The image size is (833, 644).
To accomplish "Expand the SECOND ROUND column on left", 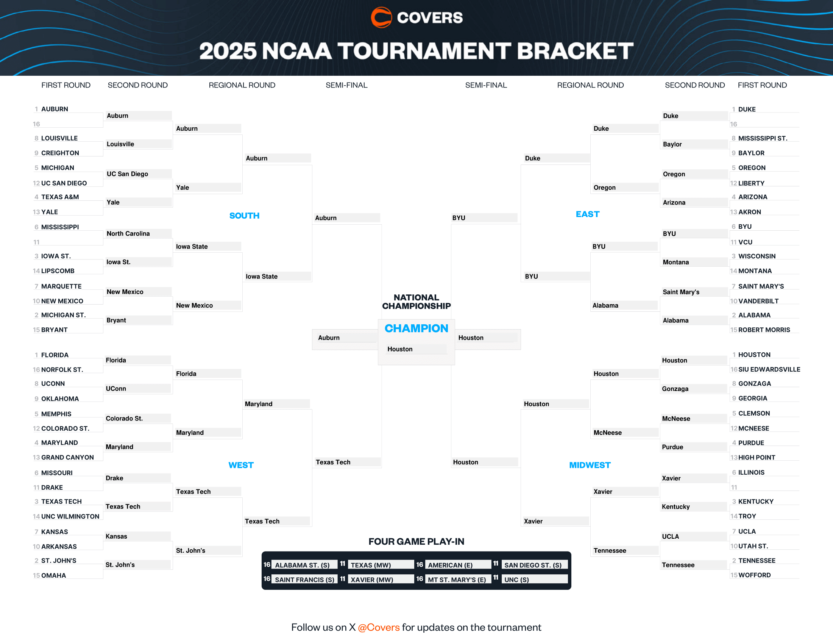I will (x=138, y=84).
